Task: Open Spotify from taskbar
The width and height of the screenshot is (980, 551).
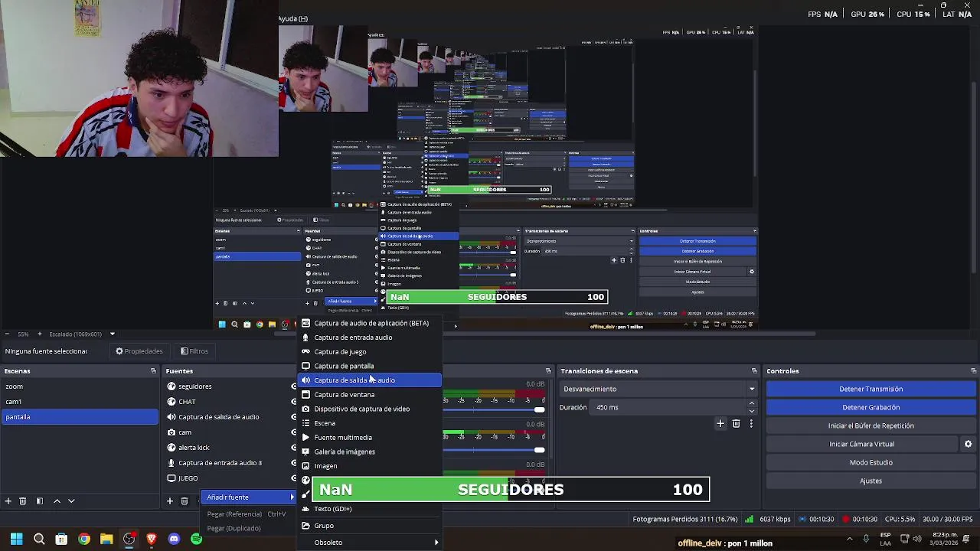Action: click(x=197, y=539)
